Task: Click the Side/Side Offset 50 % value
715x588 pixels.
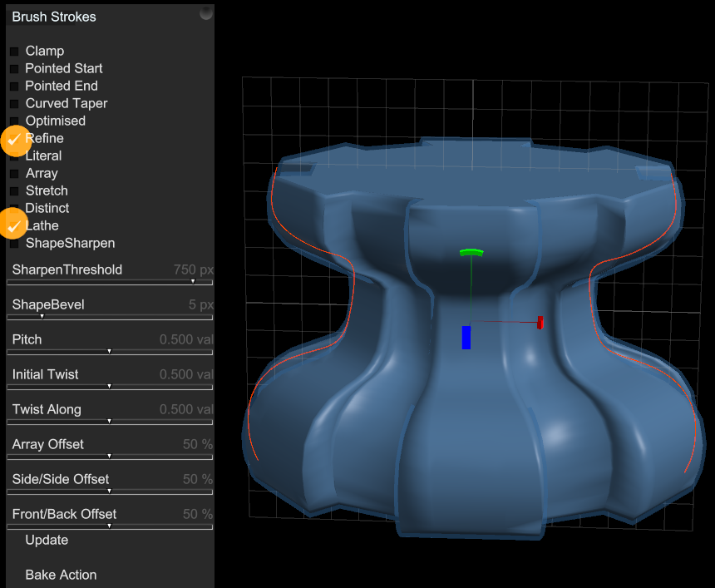Action: point(197,479)
